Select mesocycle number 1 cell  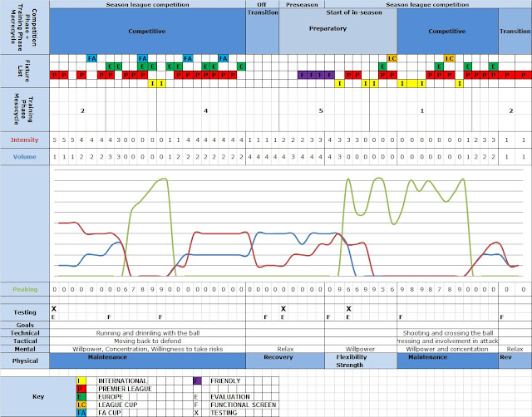(422, 110)
